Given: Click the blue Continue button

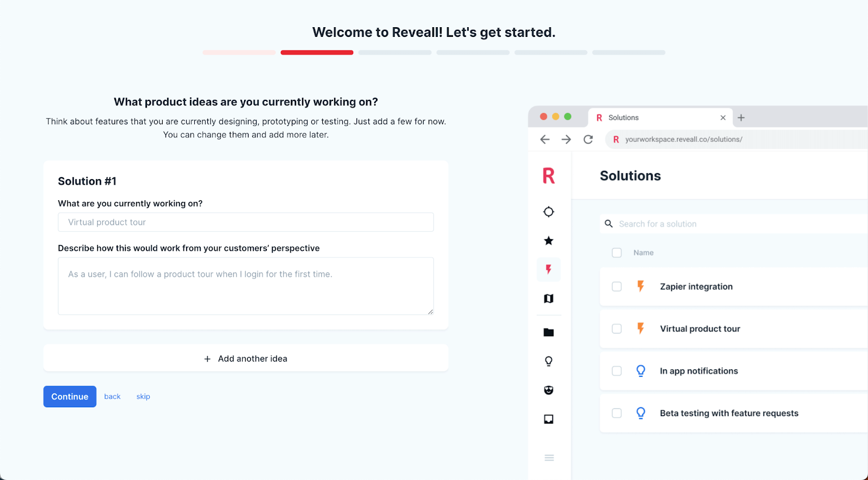Looking at the screenshot, I should coord(70,397).
